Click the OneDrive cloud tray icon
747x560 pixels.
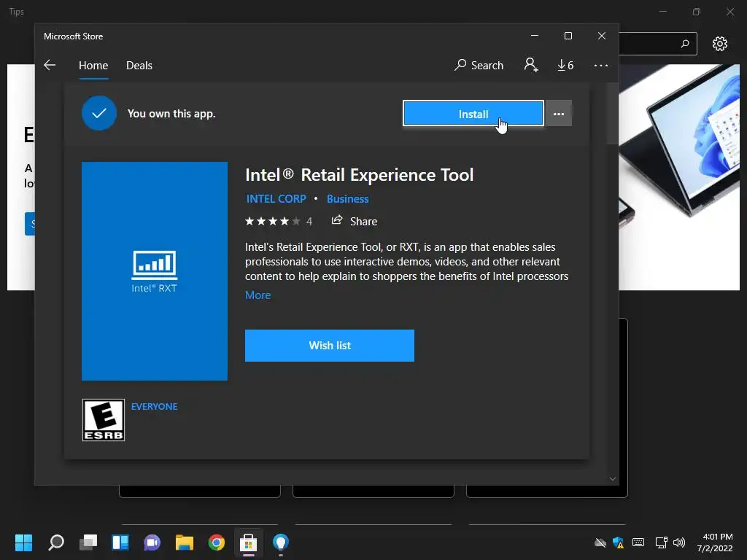point(600,542)
